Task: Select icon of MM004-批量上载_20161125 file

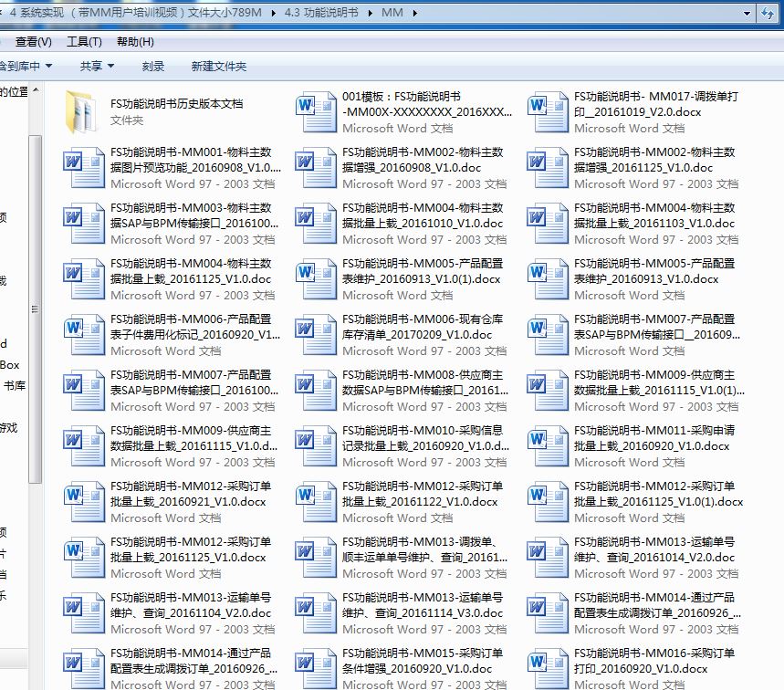Action: [83, 279]
